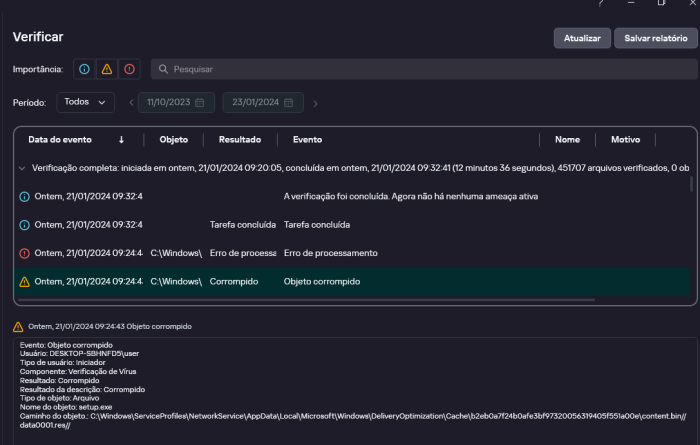Click the event list vertical scrollbar

pos(691,184)
